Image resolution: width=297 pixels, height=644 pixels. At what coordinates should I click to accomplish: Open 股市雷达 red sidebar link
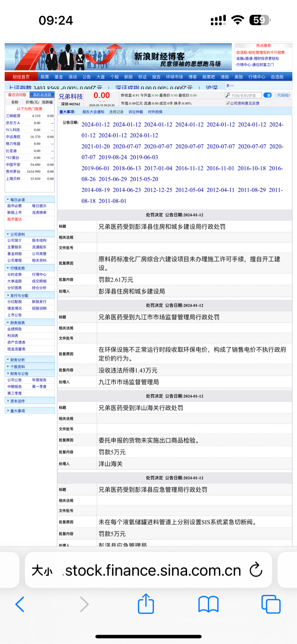(15, 219)
